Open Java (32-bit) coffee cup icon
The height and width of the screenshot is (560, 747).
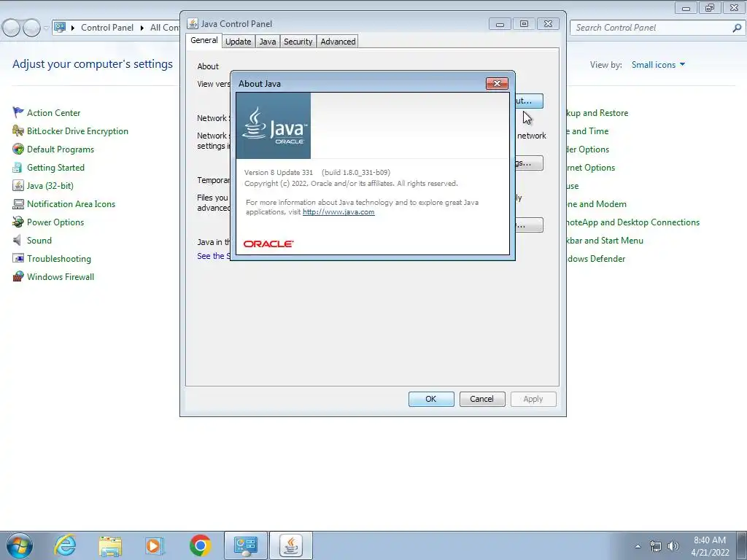point(18,185)
